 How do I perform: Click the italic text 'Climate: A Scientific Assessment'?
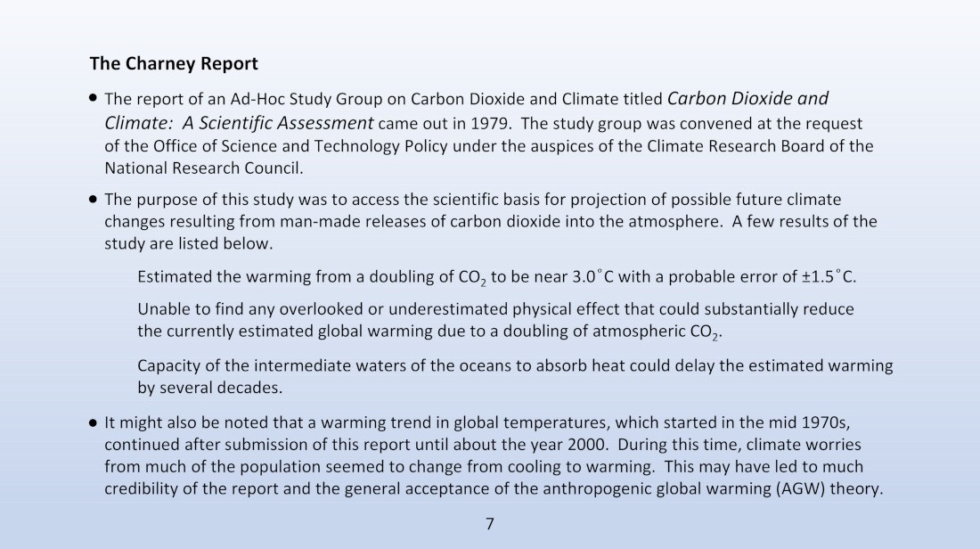tap(239, 123)
